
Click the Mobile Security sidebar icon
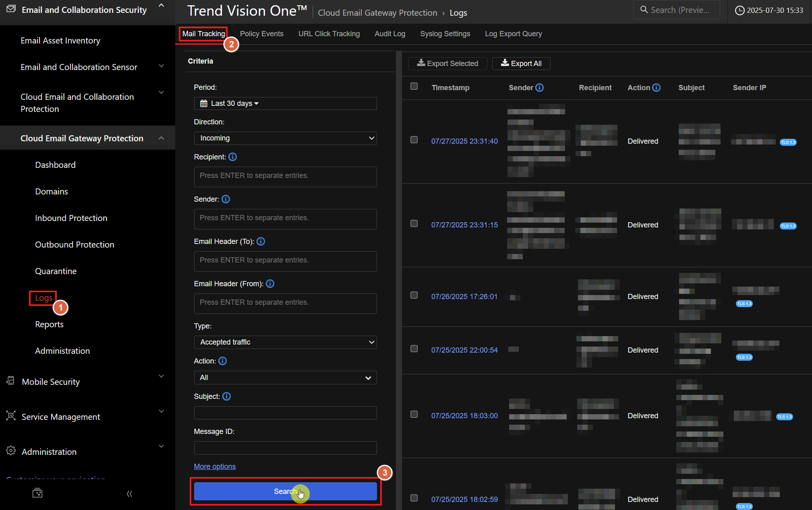coord(10,381)
